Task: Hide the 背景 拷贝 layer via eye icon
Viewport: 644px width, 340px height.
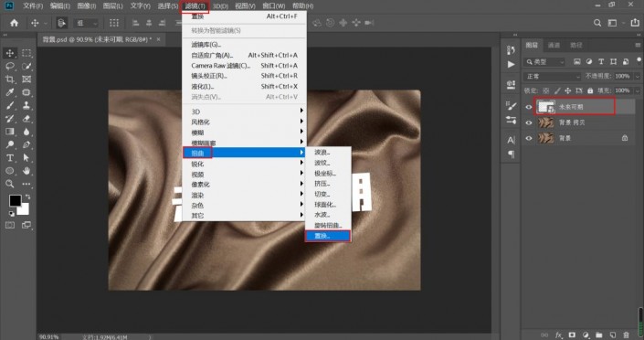Action: click(529, 122)
